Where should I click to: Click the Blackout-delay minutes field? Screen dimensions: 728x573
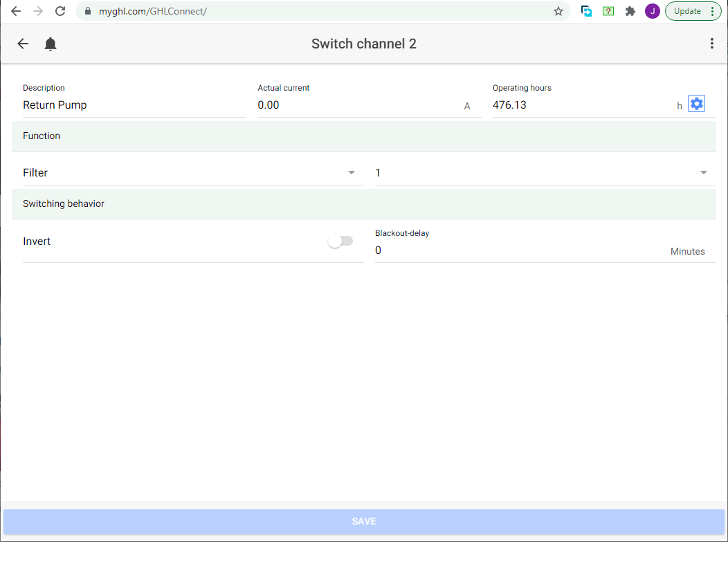[x=519, y=251]
